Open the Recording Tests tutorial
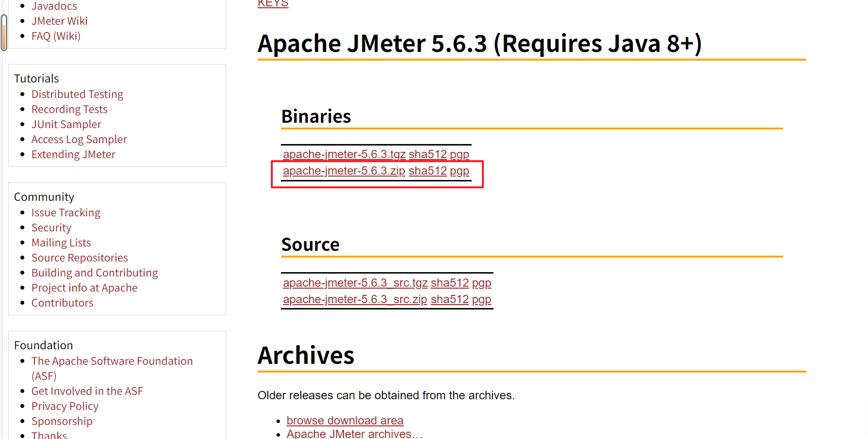Screen dimensions: 868x439 tap(69, 109)
